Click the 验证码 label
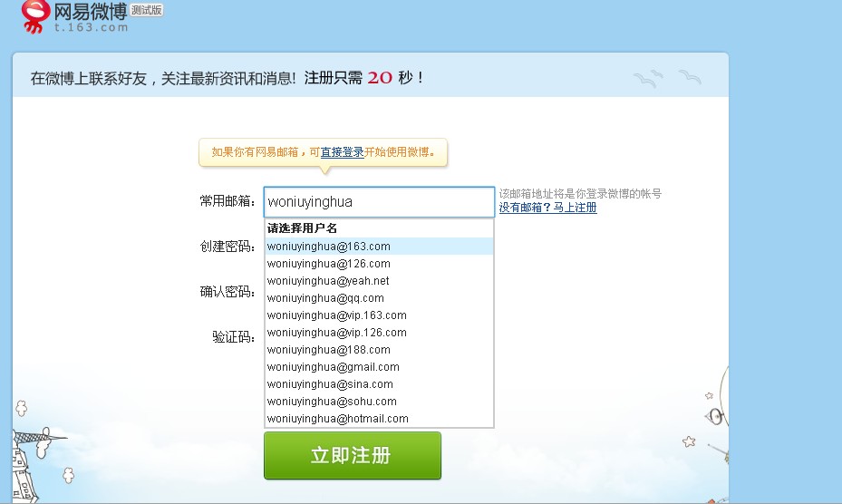Screen dimensions: 842x504 (234, 337)
